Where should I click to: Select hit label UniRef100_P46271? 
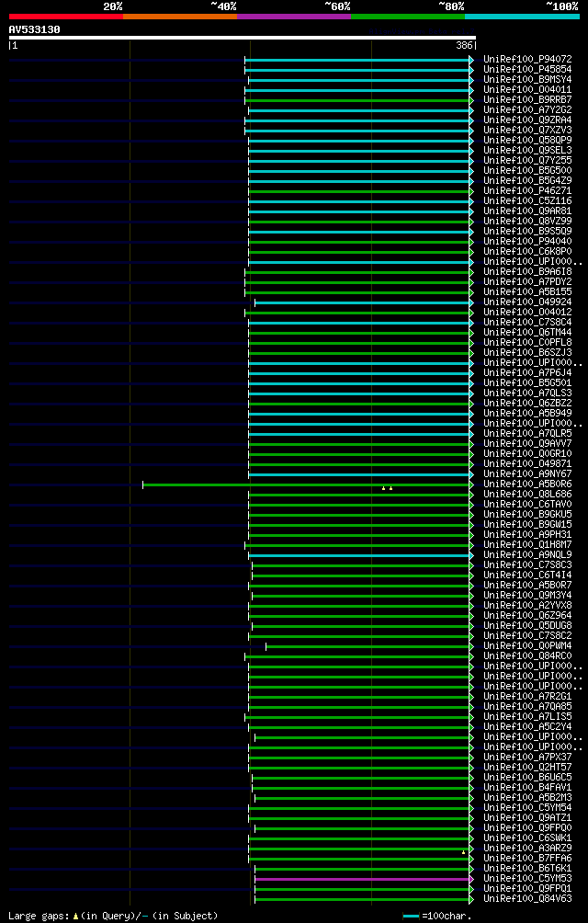527,190
